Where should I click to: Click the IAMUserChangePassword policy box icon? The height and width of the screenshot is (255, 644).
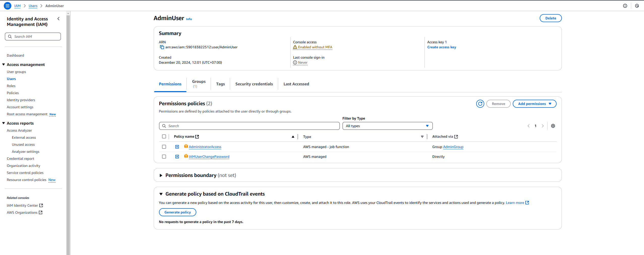[186, 156]
